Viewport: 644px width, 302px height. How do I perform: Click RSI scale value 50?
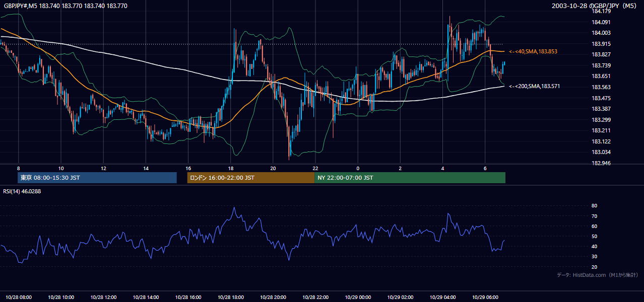pos(594,236)
